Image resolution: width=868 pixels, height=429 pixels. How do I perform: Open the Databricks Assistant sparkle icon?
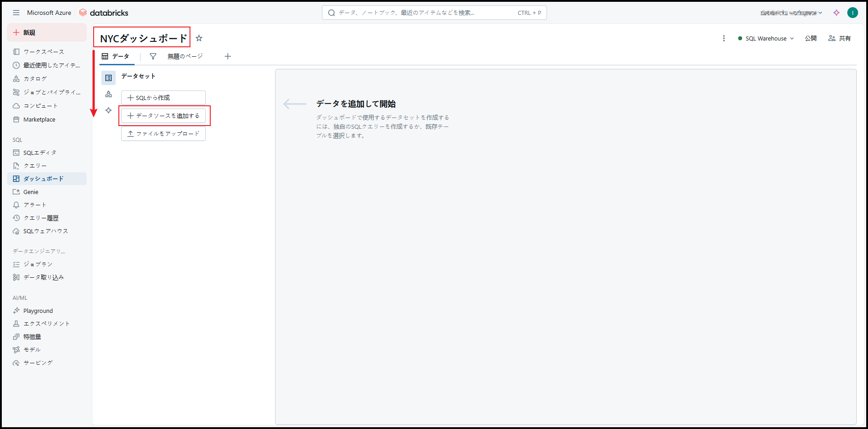point(836,13)
